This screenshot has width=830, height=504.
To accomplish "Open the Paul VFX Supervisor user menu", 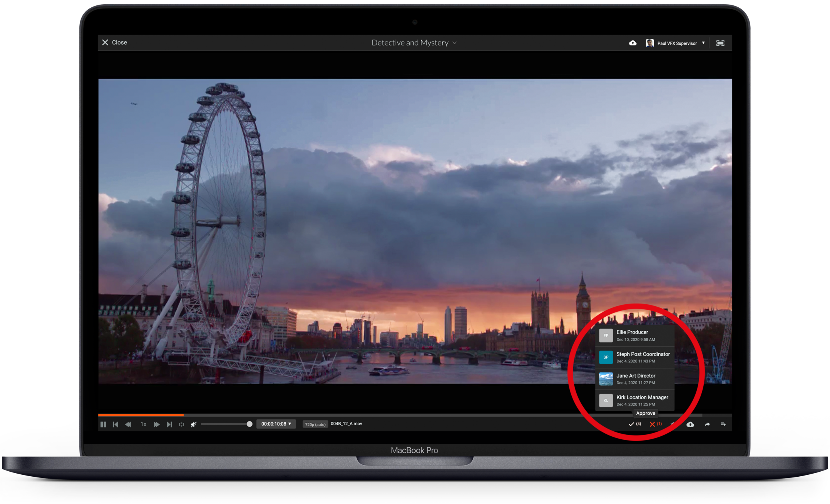I will click(676, 43).
